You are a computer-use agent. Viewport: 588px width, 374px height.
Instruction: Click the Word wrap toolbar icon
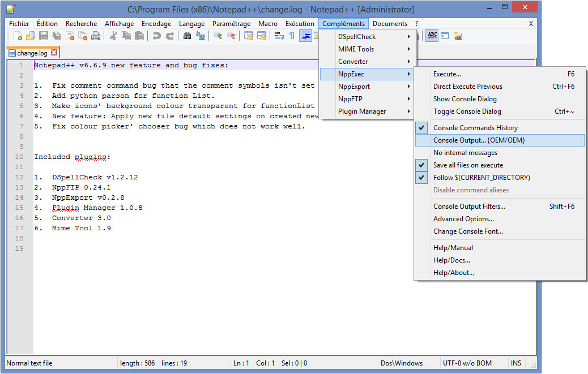[279, 36]
